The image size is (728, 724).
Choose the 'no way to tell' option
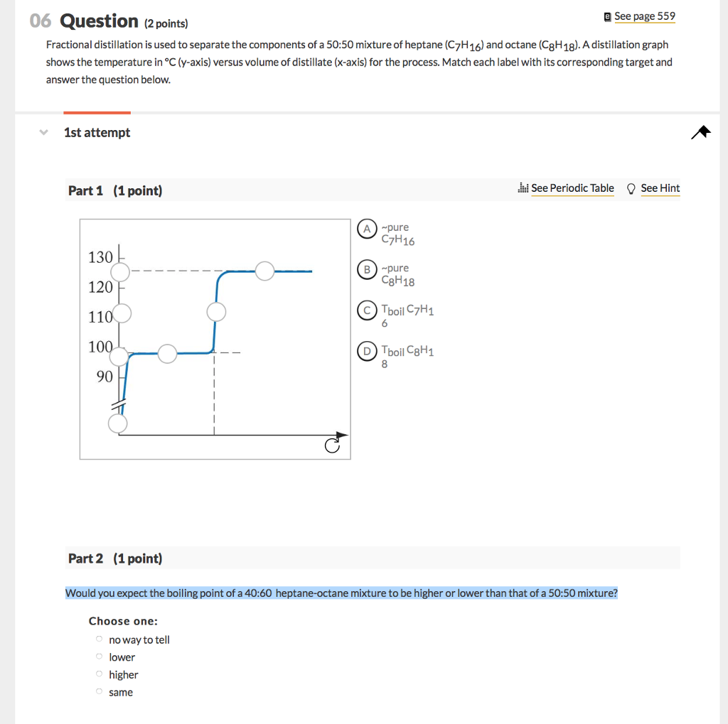tap(99, 638)
